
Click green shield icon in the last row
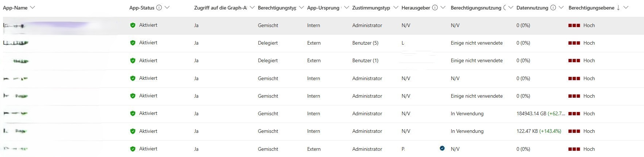tap(133, 149)
